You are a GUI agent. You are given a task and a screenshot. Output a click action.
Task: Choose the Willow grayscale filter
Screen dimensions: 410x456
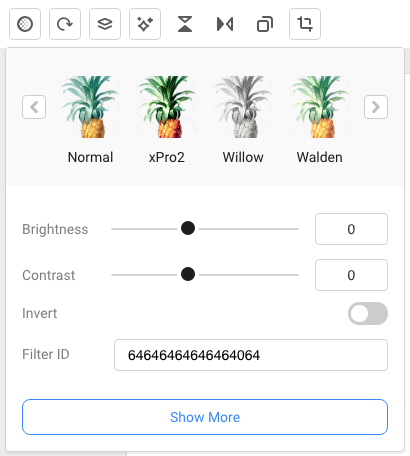(243, 107)
